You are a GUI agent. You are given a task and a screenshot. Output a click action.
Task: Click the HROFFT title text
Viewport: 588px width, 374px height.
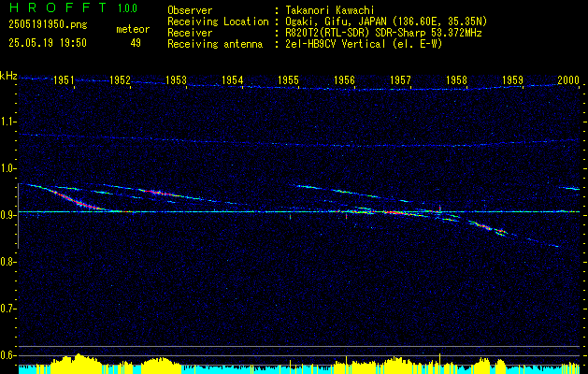(58, 7)
